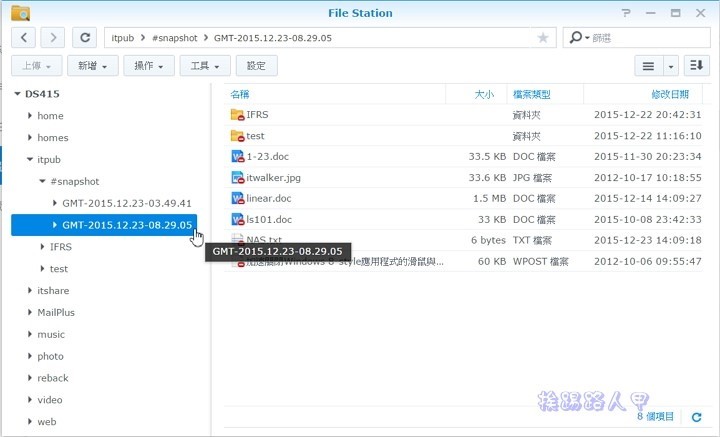Switch to list view mode icon
The width and height of the screenshot is (720, 437).
648,65
